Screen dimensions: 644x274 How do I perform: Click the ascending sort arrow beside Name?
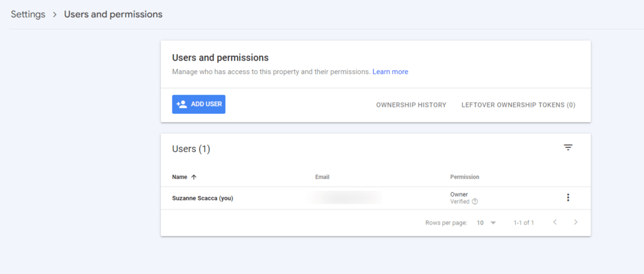(x=194, y=177)
